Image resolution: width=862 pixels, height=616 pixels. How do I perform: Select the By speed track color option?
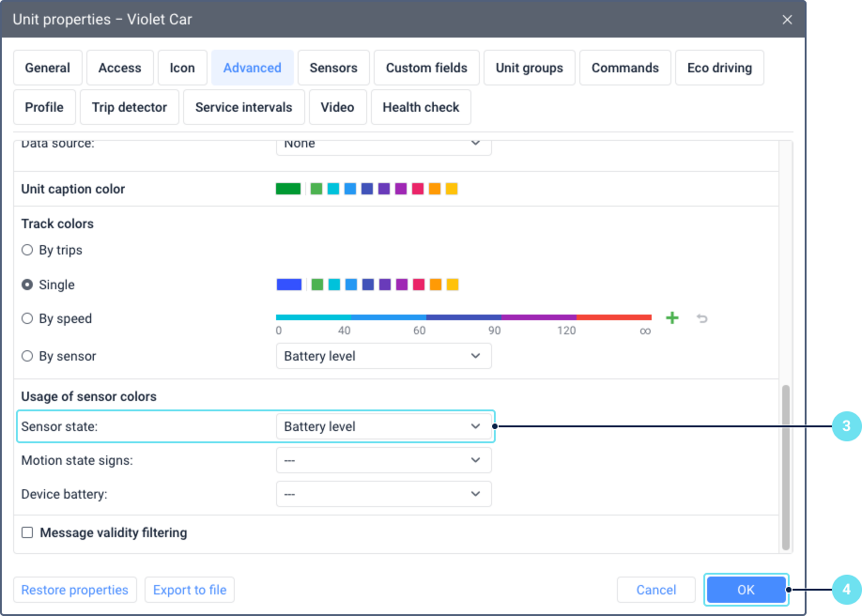pos(27,318)
